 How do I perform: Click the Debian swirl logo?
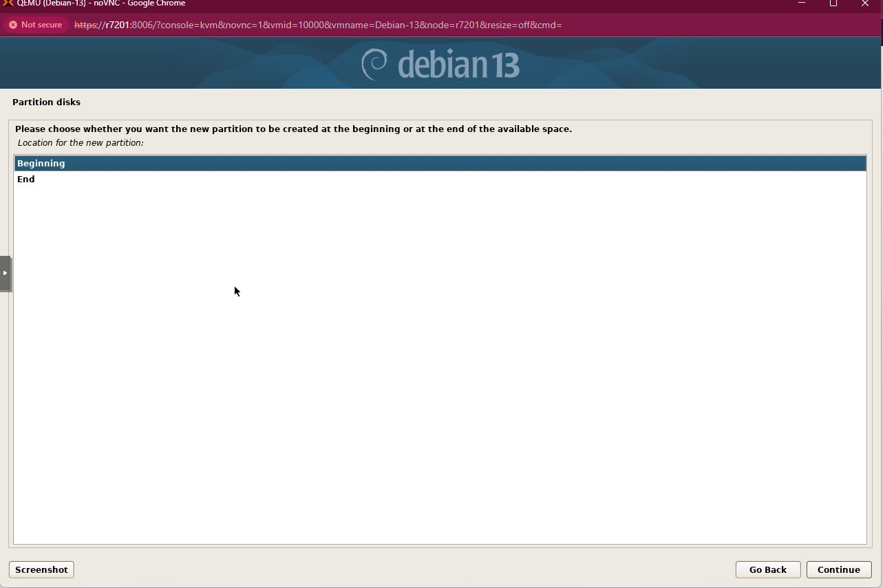(x=375, y=64)
